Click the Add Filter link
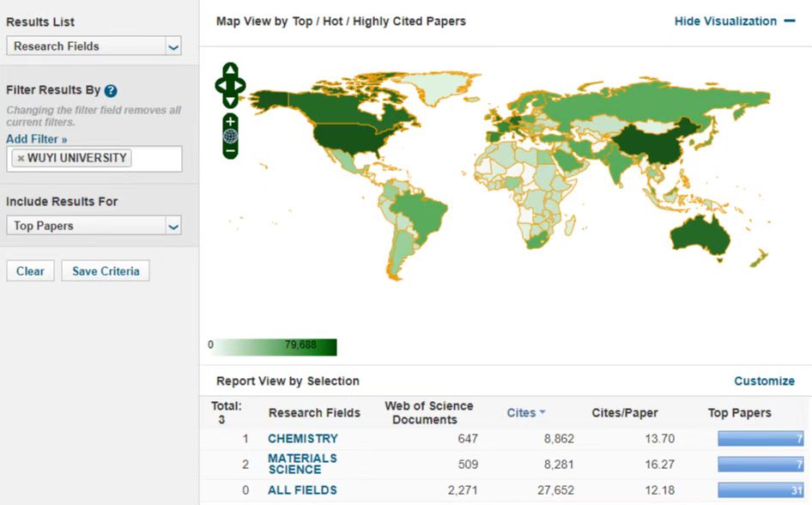812x505 pixels. coord(36,139)
